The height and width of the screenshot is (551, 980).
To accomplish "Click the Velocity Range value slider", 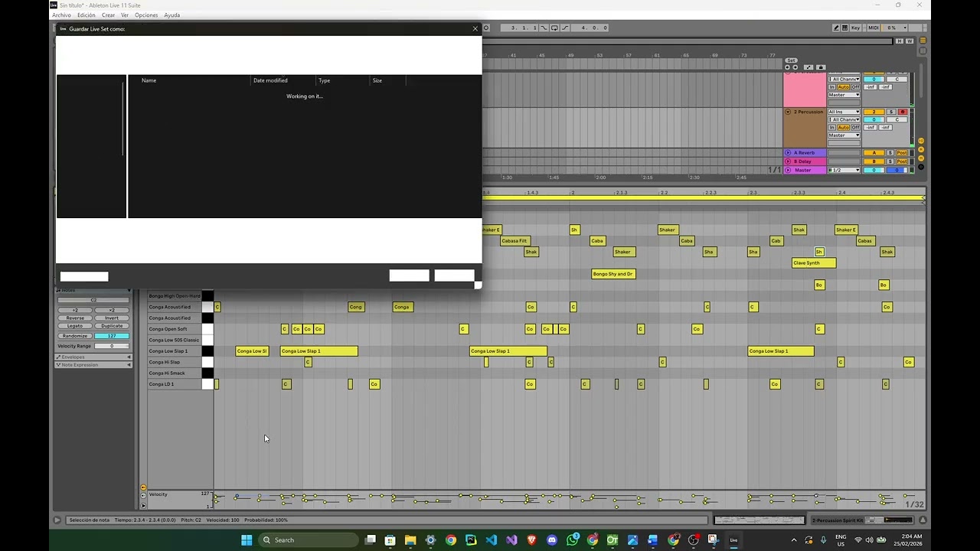I will coord(112,346).
